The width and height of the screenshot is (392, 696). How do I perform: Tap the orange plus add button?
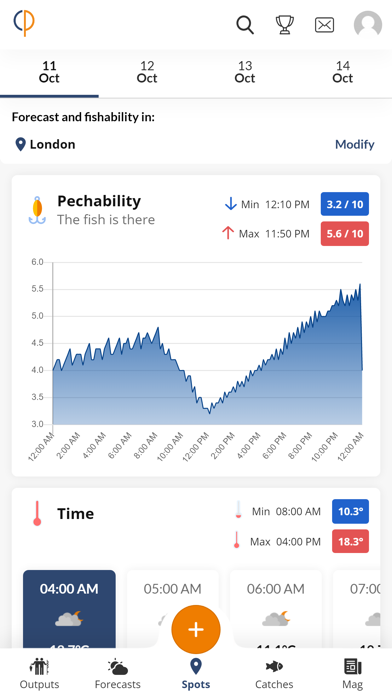click(x=196, y=629)
